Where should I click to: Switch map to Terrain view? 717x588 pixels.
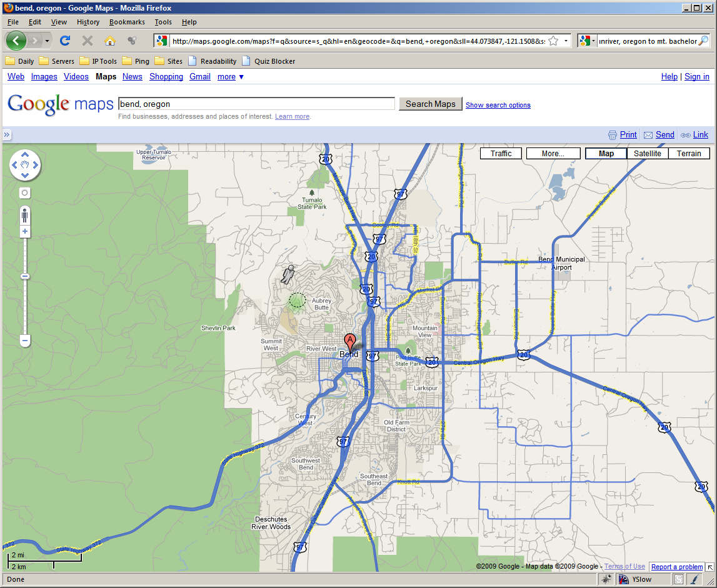689,153
